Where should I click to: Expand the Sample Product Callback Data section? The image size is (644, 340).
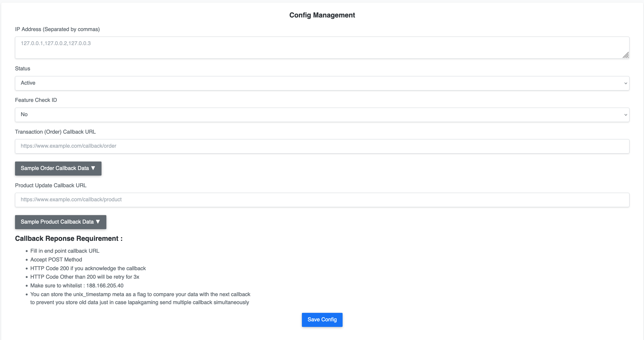(x=60, y=222)
